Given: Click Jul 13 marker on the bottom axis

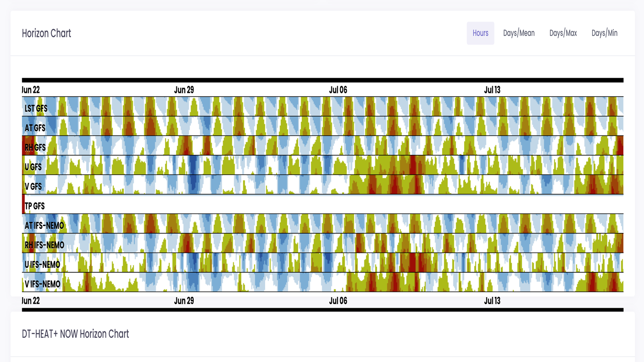Looking at the screenshot, I should point(492,301).
